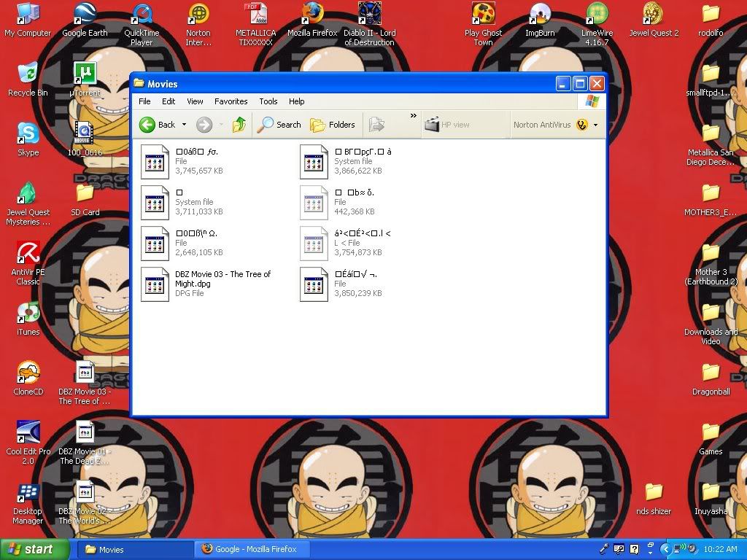Click the Movies window title bar
Viewport: 747px width, 560px height.
tap(343, 85)
